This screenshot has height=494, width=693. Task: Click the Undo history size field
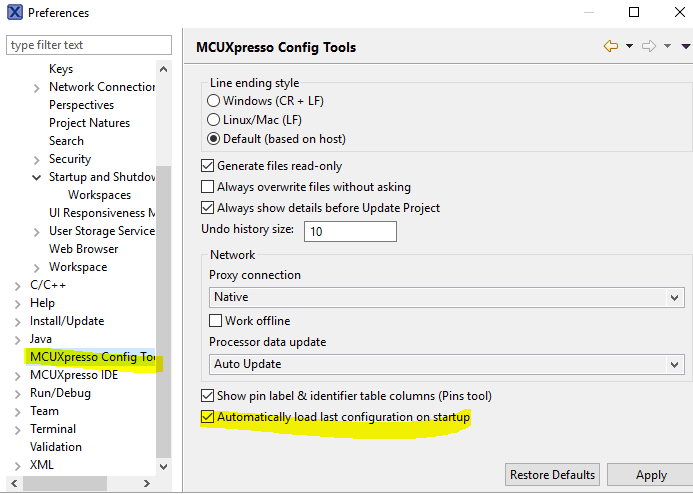350,231
